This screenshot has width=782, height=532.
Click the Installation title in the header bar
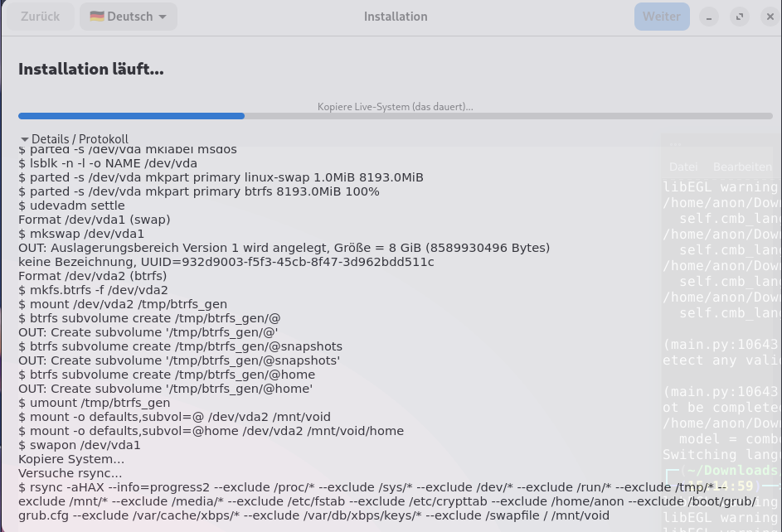click(396, 17)
